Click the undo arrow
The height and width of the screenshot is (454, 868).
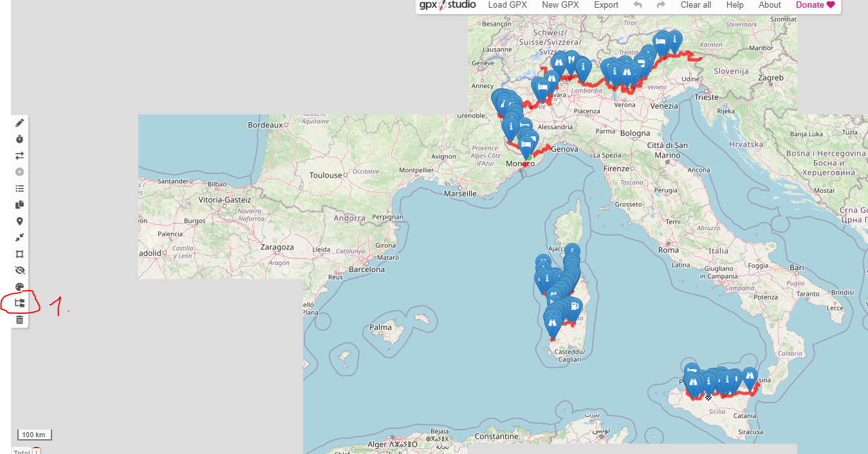point(638,5)
